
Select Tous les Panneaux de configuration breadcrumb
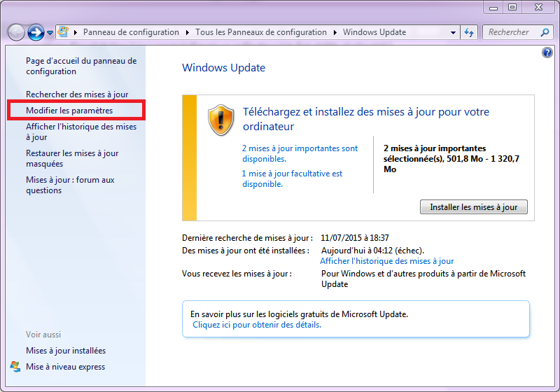pyautogui.click(x=261, y=32)
